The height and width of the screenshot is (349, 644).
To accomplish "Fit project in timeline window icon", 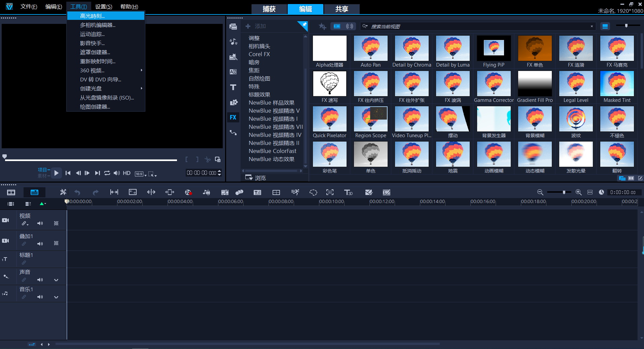I will (x=590, y=192).
